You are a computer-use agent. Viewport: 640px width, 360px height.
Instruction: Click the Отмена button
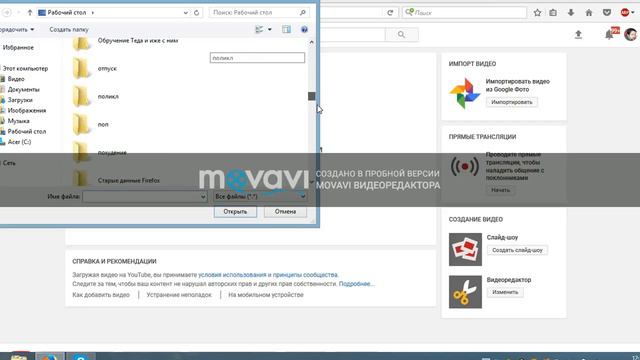285,212
